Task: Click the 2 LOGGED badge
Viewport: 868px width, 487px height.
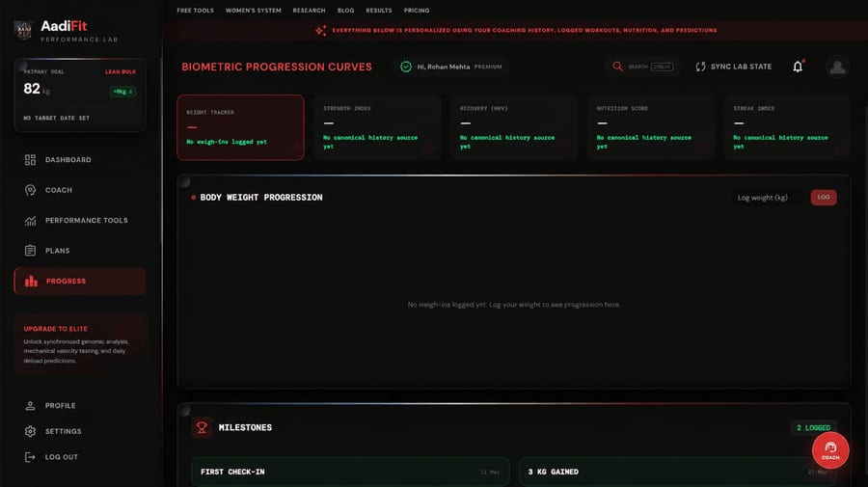Action: (813, 428)
